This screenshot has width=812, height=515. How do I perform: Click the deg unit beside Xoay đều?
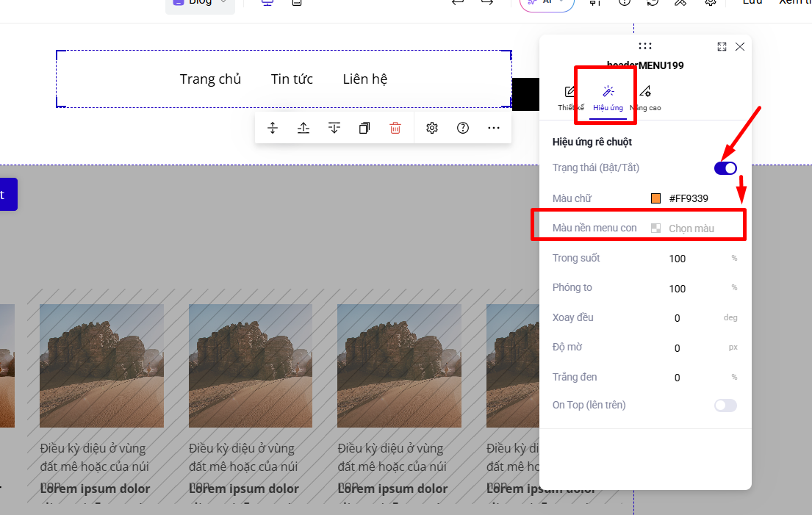pos(730,317)
